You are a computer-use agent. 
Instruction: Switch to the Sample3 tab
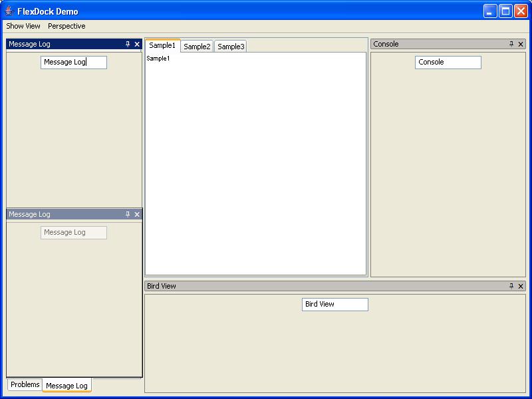[231, 47]
